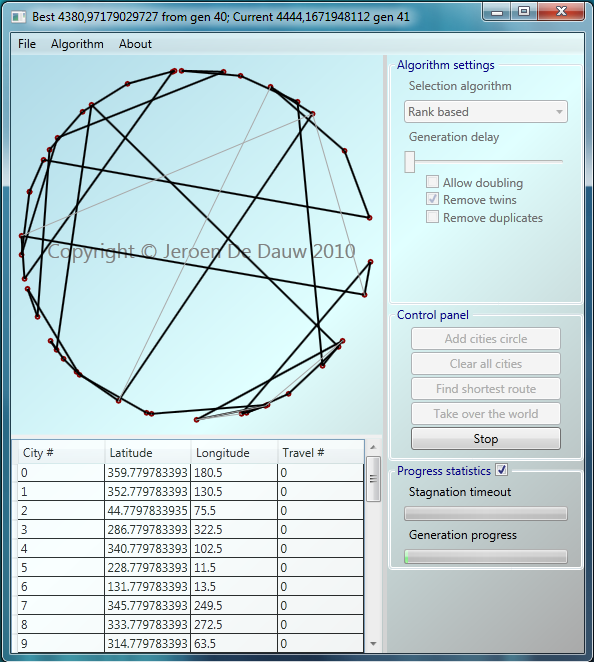Select the row for City 4
Image resolution: width=594 pixels, height=662 pixels.
[x=190, y=548]
